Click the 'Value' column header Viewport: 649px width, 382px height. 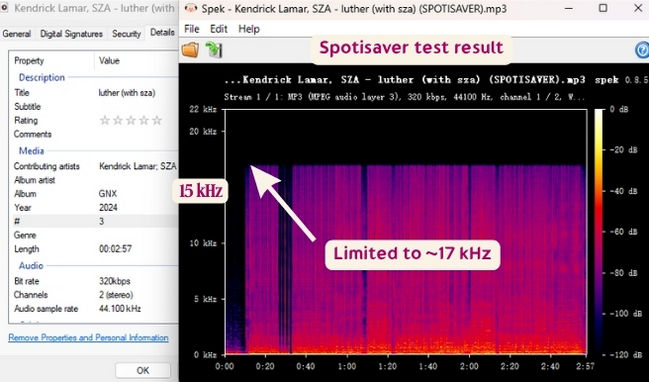(x=109, y=61)
